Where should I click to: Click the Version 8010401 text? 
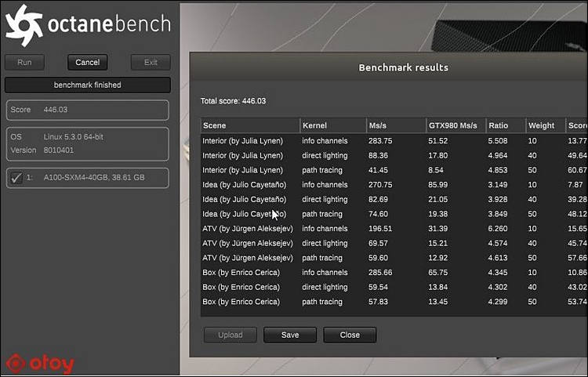42,150
